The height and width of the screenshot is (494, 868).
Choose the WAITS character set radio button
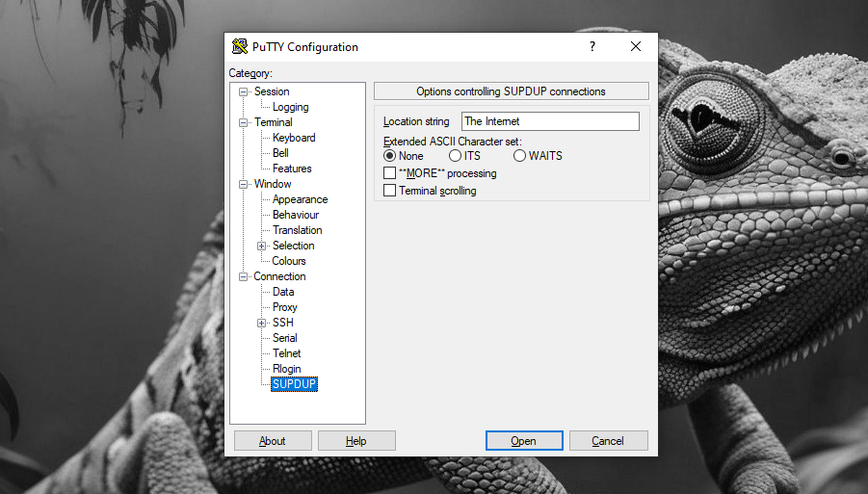pyautogui.click(x=520, y=156)
